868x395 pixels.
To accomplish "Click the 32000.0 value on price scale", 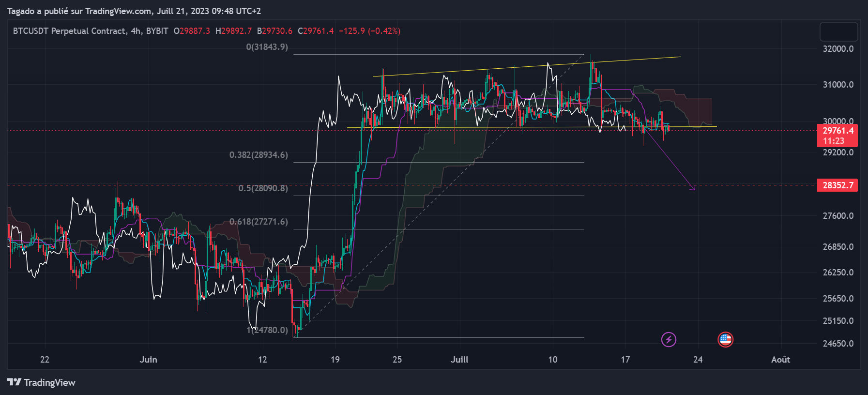I will (x=838, y=49).
